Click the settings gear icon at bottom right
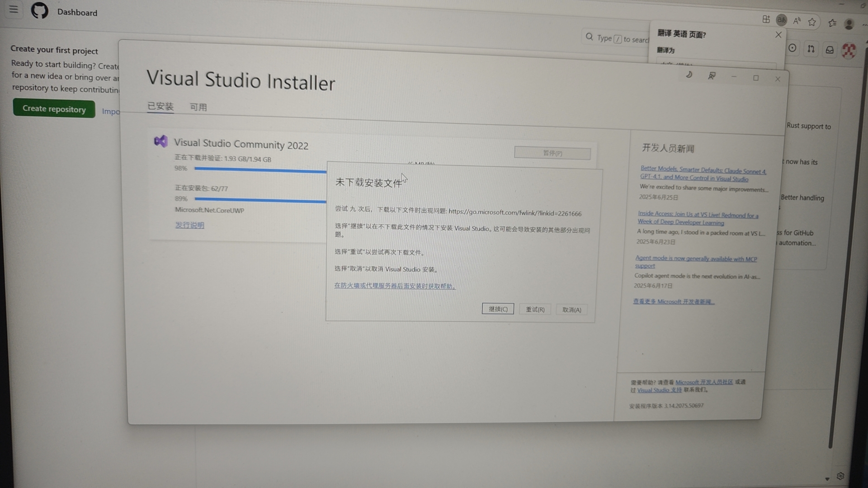 pyautogui.click(x=840, y=476)
